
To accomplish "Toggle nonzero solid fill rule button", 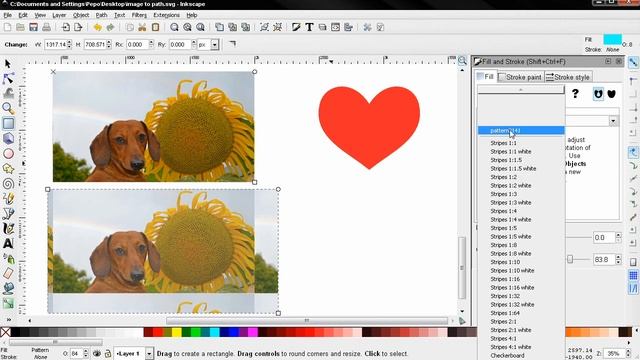I will tap(611, 94).
